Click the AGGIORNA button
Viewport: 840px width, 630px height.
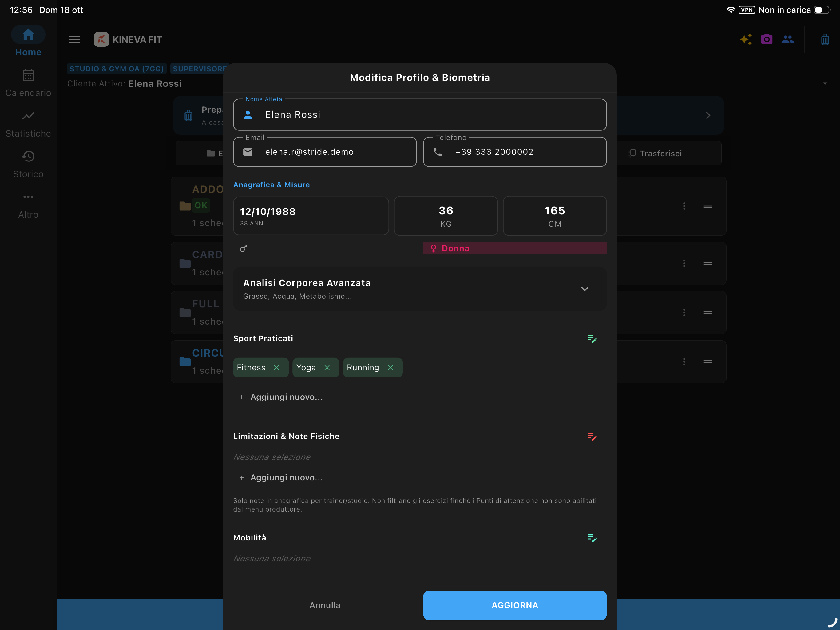(x=515, y=605)
